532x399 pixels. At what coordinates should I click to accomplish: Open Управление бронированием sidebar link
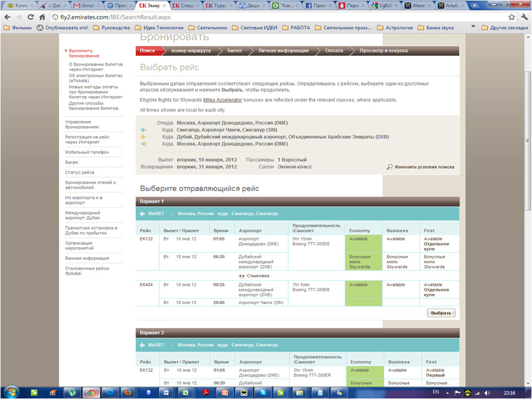tap(82, 124)
